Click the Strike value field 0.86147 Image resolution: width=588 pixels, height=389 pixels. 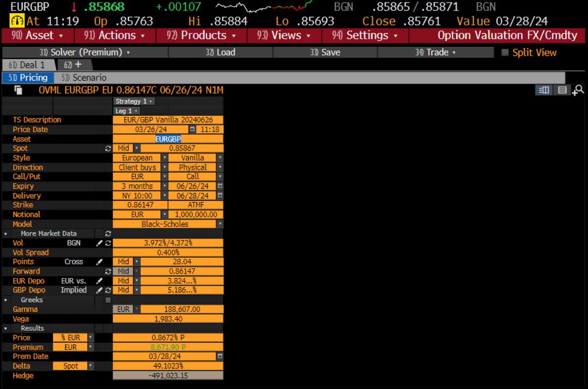tap(140, 205)
